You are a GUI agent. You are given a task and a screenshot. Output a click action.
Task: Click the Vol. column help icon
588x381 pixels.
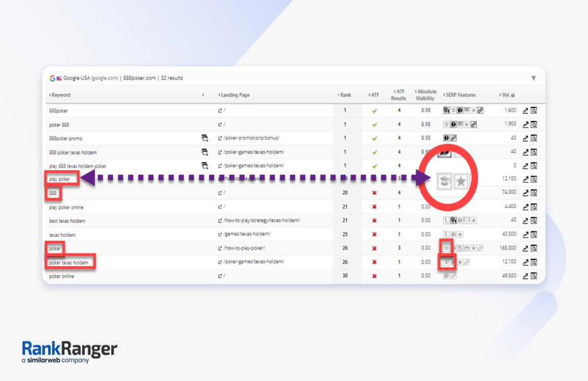click(513, 95)
